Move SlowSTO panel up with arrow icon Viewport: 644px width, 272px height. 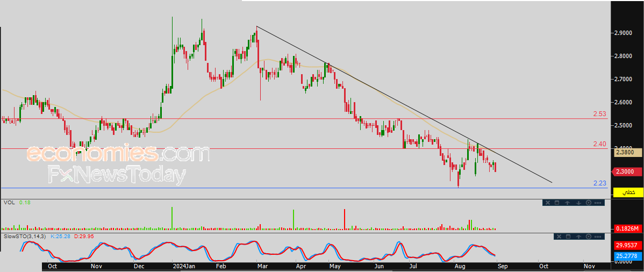(x=579, y=237)
